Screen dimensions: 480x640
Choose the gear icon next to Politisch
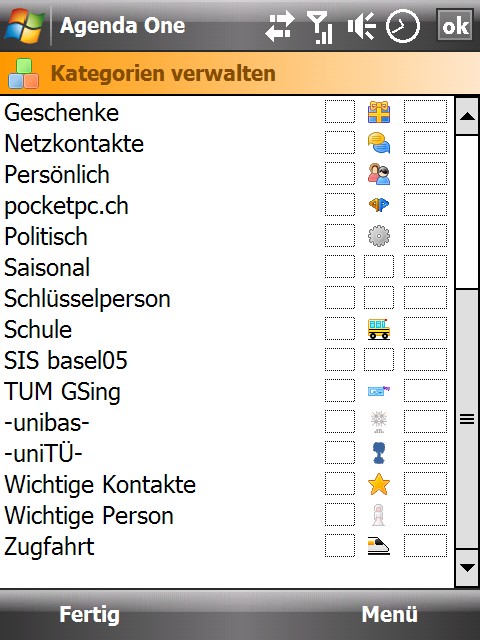click(x=379, y=236)
